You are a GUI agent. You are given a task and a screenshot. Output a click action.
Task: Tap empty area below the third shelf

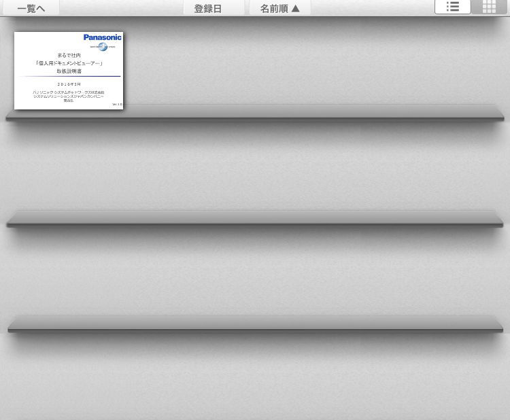255,381
